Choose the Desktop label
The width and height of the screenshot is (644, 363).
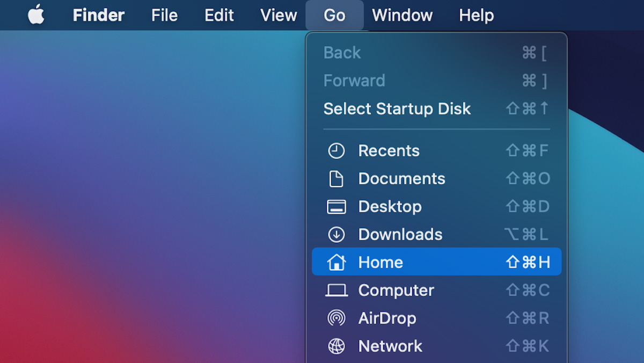point(390,207)
